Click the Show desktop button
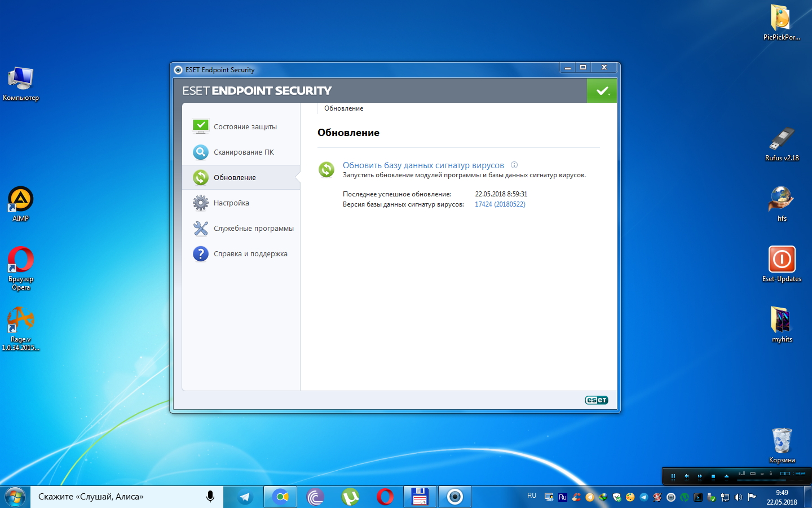Screen dimensions: 812x508 pyautogui.click(x=808, y=497)
